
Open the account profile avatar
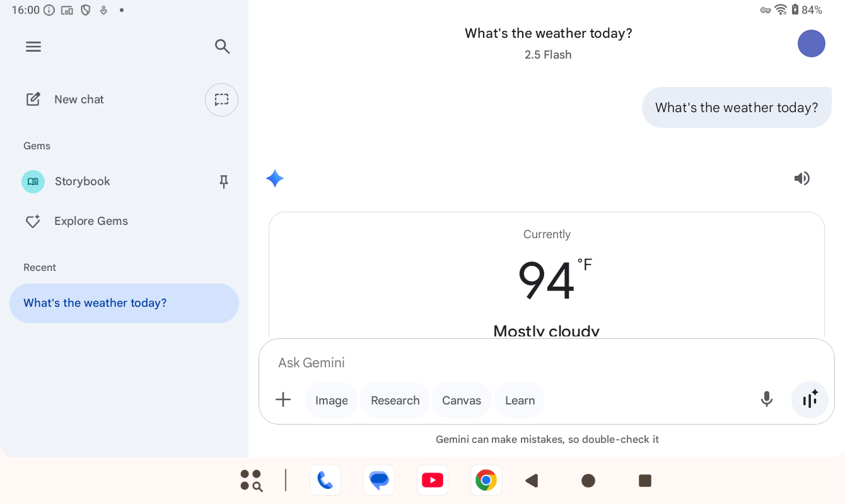point(811,43)
